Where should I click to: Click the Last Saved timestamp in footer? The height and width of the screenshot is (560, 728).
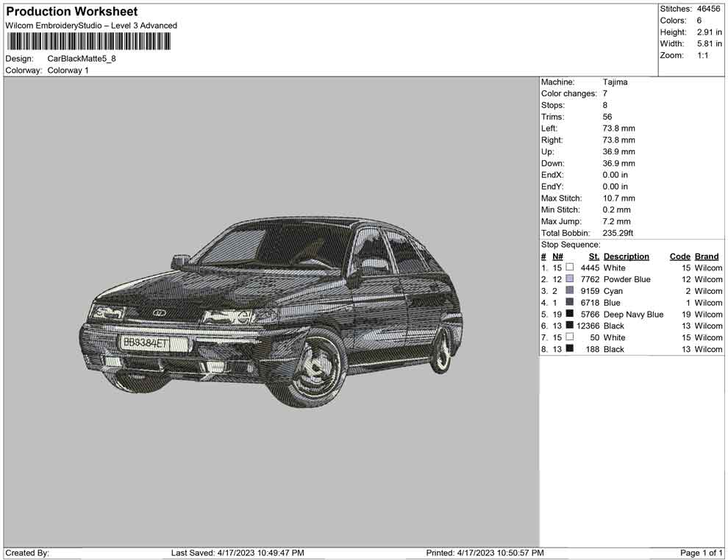pos(237,553)
